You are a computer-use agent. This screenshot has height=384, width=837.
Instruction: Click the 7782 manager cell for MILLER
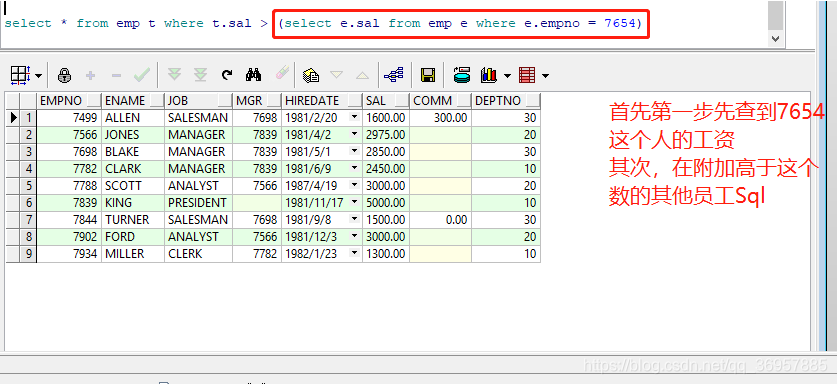coord(257,254)
